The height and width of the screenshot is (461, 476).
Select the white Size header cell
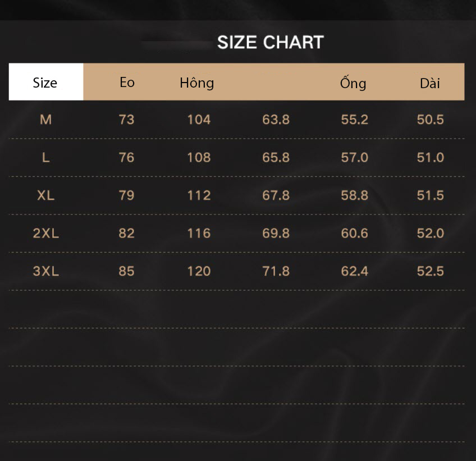[46, 81]
